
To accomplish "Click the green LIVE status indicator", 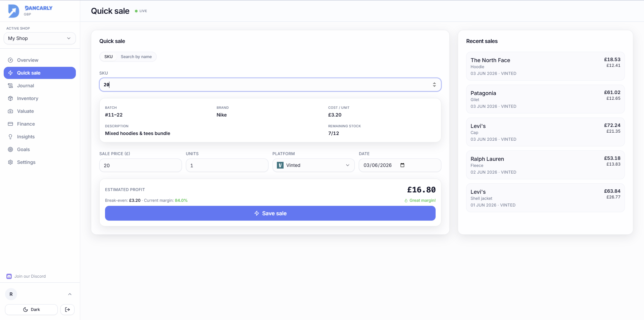I will [x=141, y=11].
